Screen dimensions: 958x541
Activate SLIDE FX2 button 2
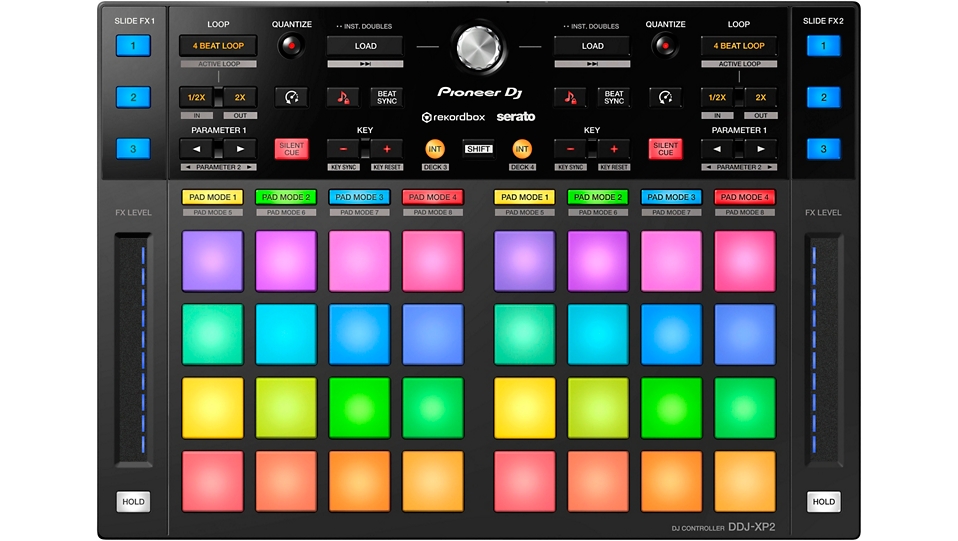click(x=824, y=97)
